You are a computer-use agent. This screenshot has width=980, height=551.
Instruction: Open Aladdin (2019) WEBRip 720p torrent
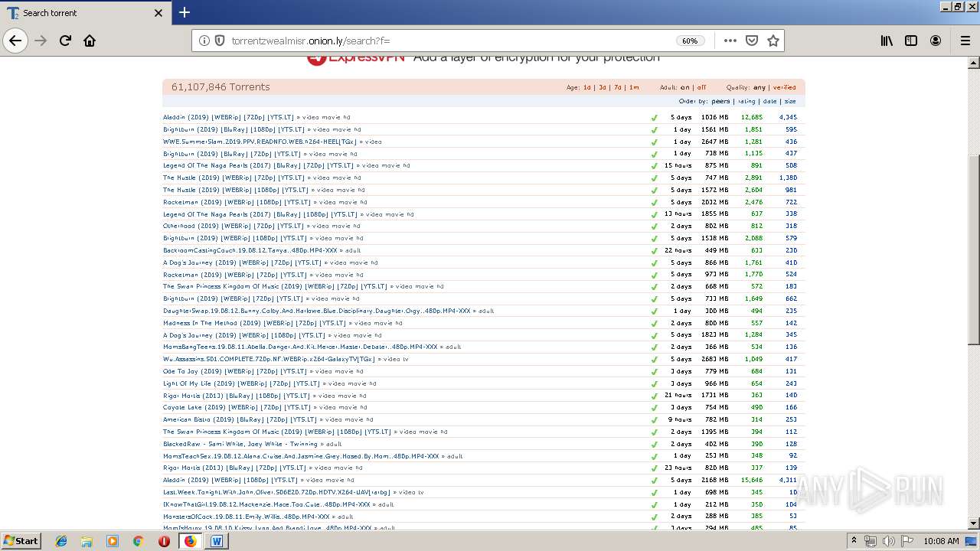coord(228,118)
